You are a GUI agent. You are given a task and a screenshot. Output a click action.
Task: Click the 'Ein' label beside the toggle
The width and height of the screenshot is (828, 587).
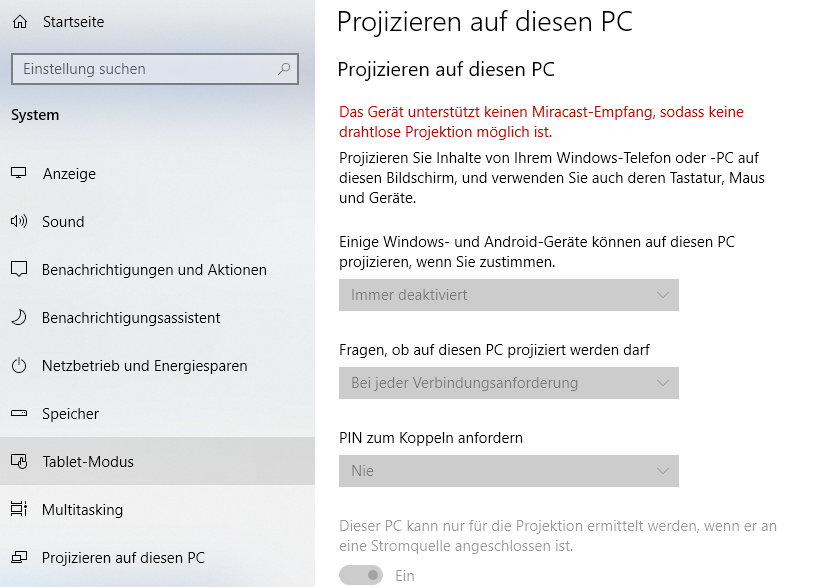404,575
